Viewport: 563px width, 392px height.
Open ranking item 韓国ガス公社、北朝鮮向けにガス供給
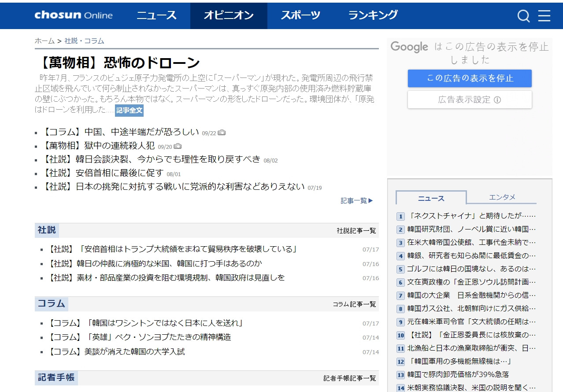point(471,309)
